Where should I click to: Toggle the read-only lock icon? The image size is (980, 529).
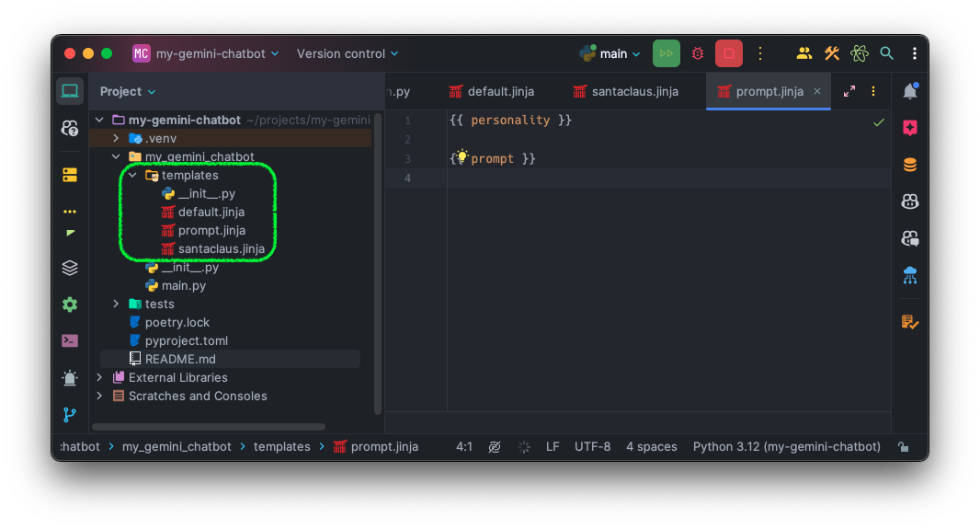pyautogui.click(x=904, y=447)
